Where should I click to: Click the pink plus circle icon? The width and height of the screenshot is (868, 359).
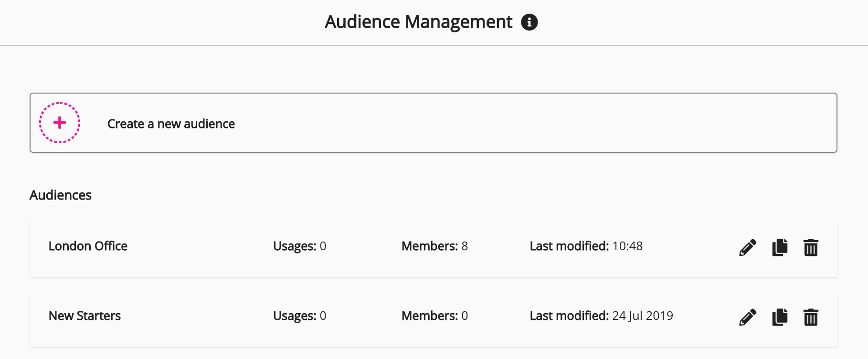tap(60, 123)
